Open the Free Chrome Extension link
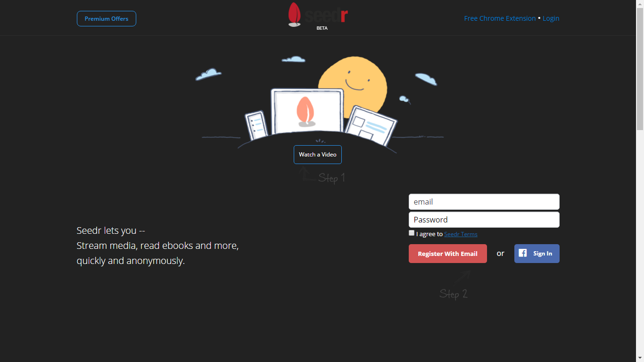 [500, 18]
